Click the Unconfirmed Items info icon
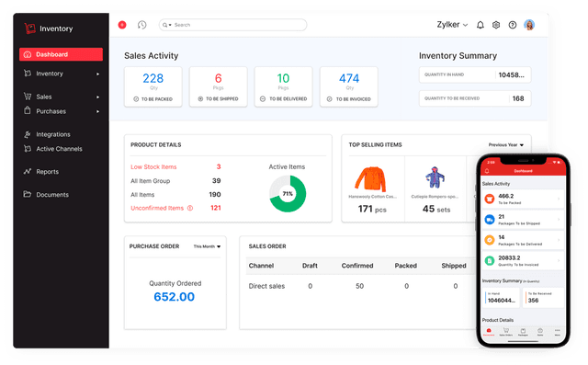 (x=190, y=208)
